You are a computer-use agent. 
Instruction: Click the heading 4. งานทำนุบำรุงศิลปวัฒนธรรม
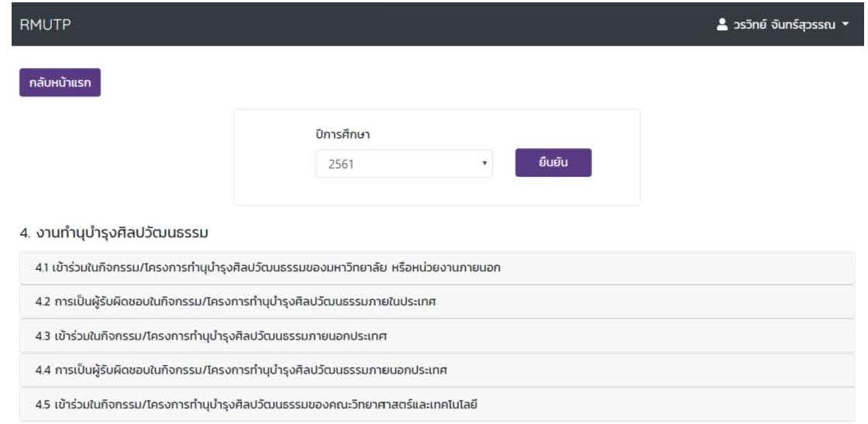coord(115,232)
